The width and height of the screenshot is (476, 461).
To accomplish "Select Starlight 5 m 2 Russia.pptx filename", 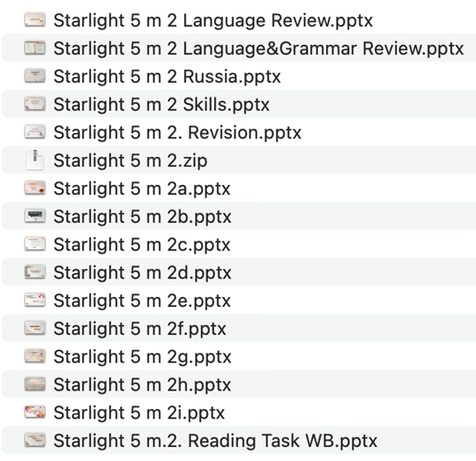I will pyautogui.click(x=167, y=76).
